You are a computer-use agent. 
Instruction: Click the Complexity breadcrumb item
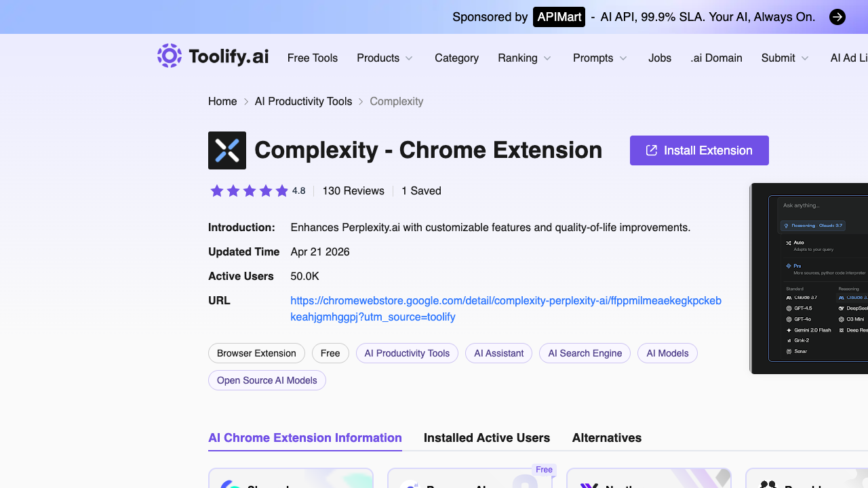click(x=397, y=102)
